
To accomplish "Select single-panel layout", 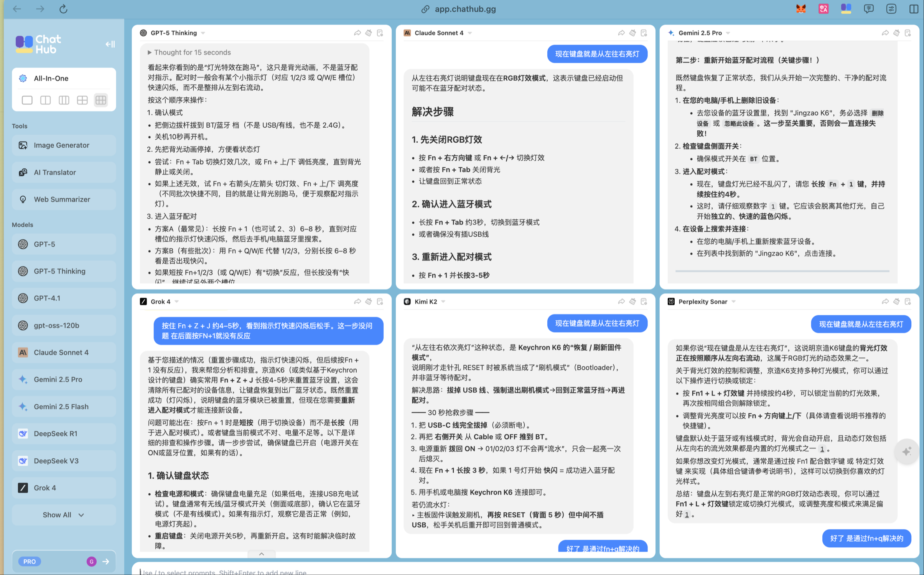I will pos(27,100).
